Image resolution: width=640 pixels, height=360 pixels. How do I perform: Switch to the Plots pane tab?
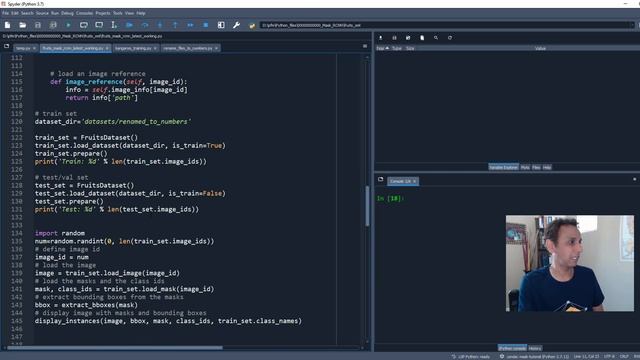coord(525,167)
